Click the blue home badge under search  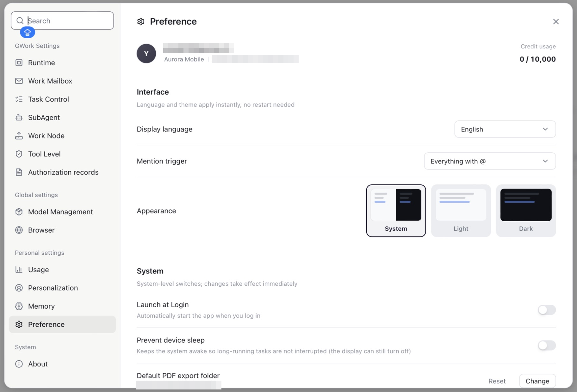(x=28, y=32)
